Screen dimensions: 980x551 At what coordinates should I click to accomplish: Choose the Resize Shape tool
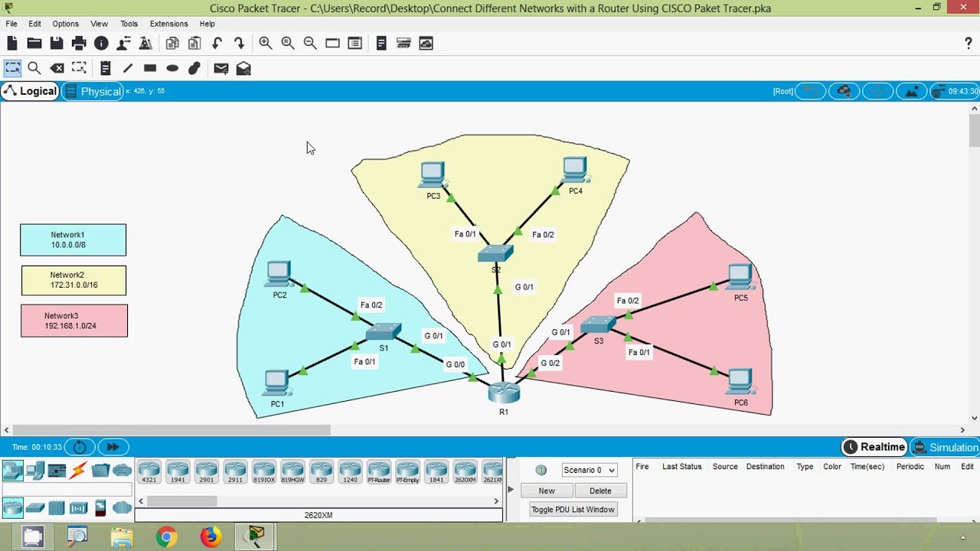pos(79,68)
